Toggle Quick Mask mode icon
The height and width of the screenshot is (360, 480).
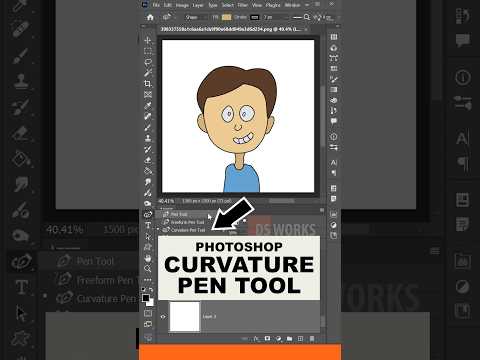click(148, 313)
